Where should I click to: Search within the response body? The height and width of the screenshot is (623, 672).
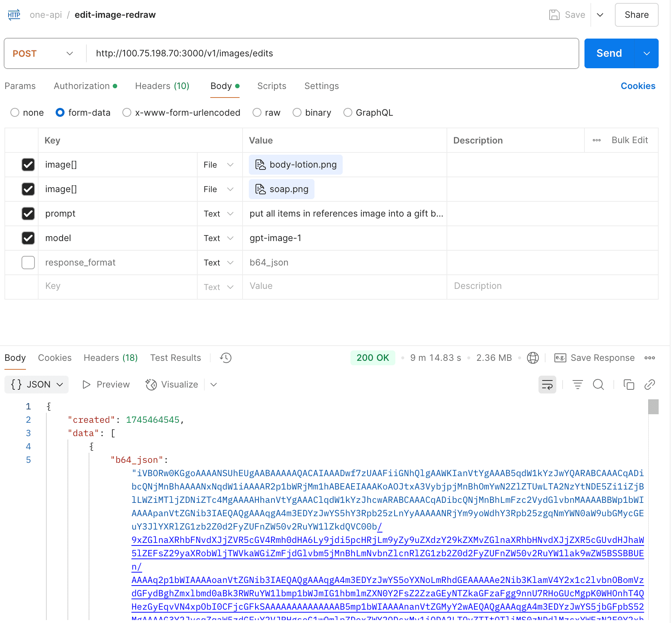(598, 385)
